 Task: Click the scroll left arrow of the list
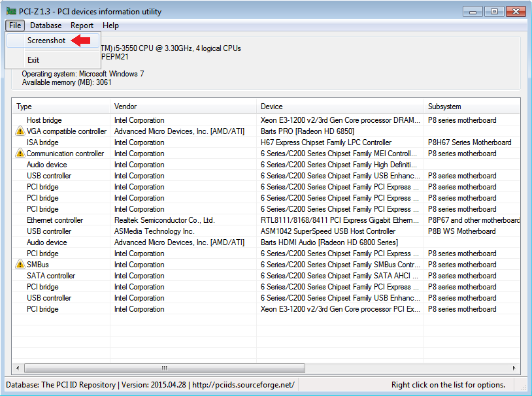(x=18, y=368)
